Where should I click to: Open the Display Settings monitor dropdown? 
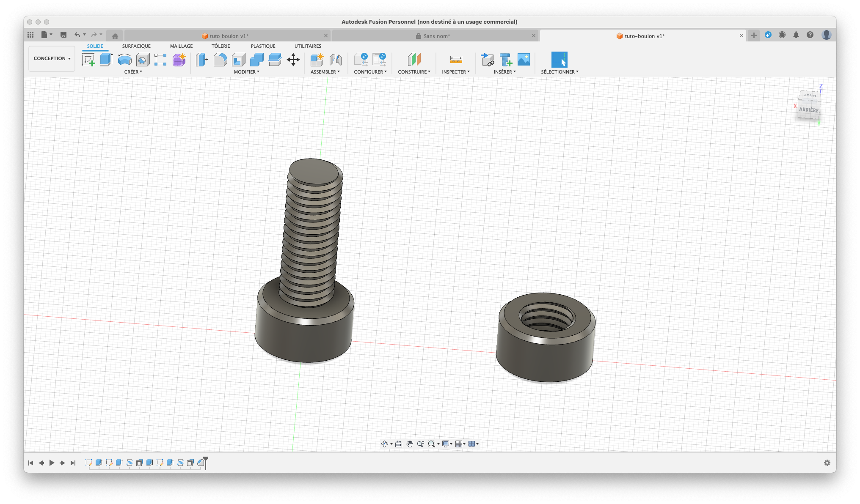coord(447,444)
